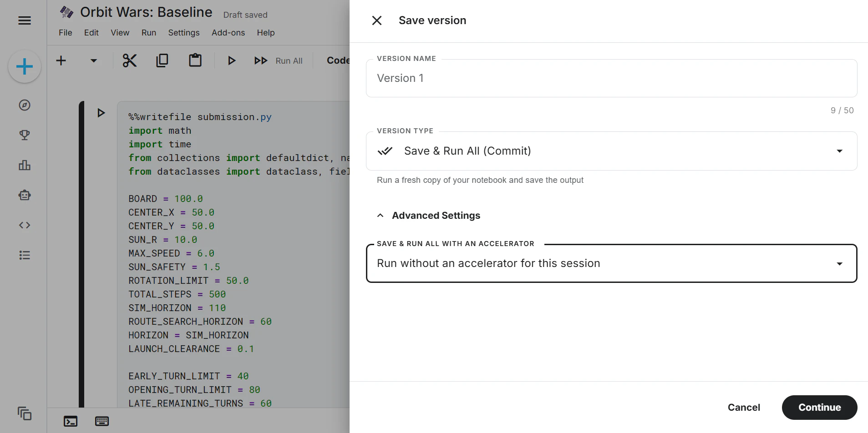Click the Run cell play toolbar icon
The height and width of the screenshot is (433, 868).
(x=232, y=60)
